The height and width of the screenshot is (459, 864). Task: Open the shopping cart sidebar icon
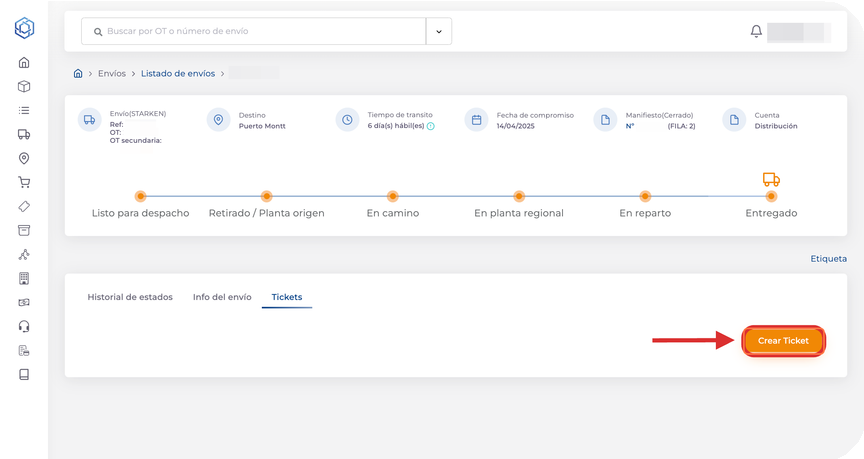24,182
